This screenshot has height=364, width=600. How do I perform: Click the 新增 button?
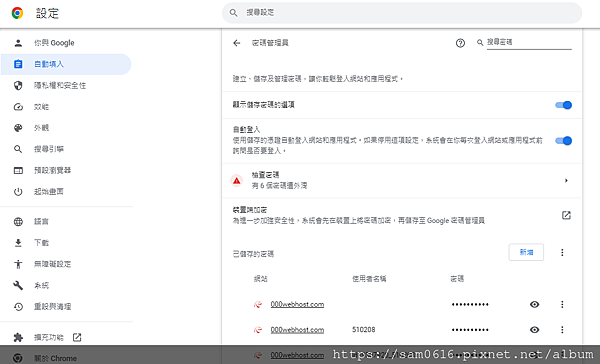coord(526,252)
